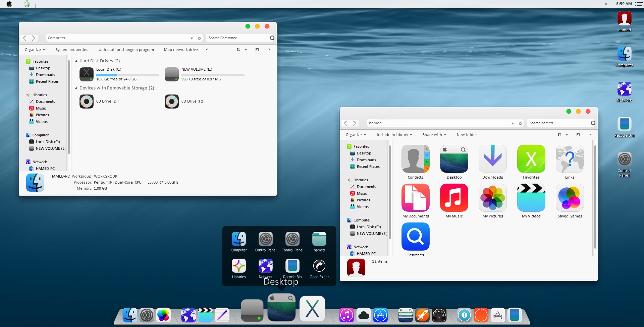
Task: Collapse Devices with Removable Storage group
Action: (x=76, y=88)
